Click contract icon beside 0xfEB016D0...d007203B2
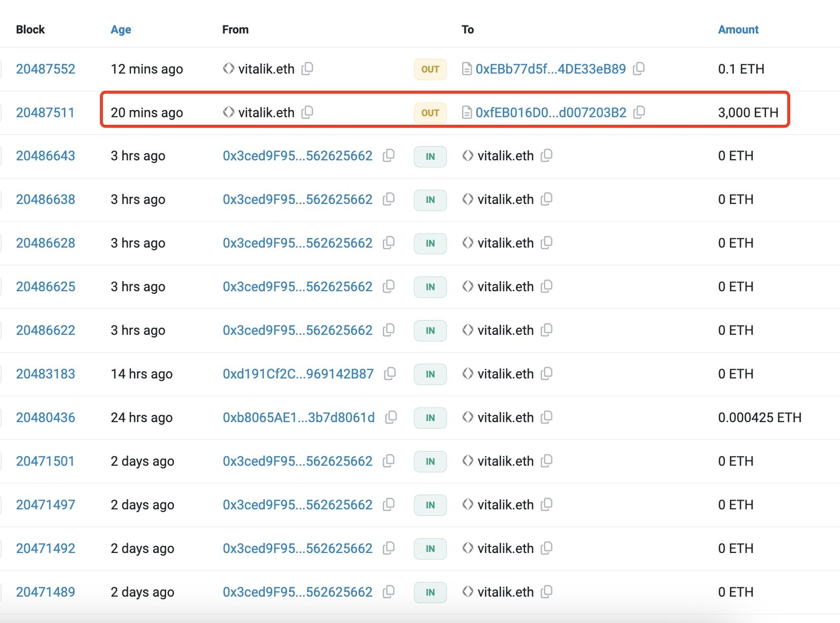The width and height of the screenshot is (840, 623). tap(466, 113)
